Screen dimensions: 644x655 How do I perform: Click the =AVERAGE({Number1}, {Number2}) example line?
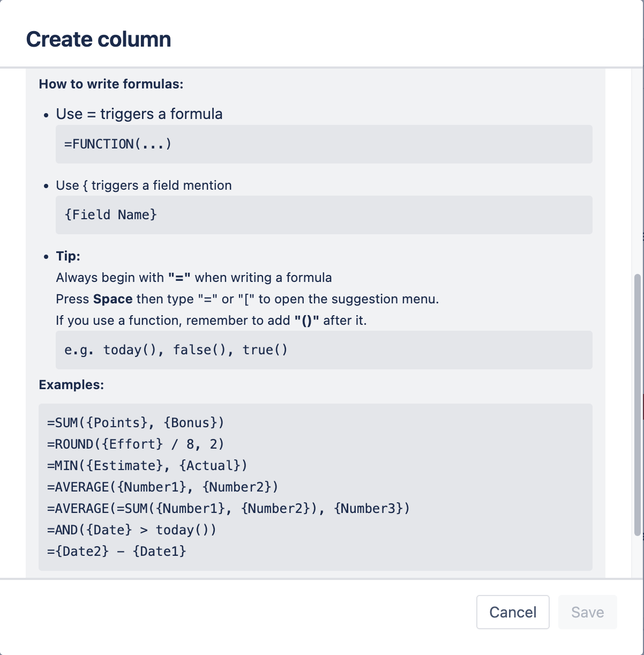163,487
